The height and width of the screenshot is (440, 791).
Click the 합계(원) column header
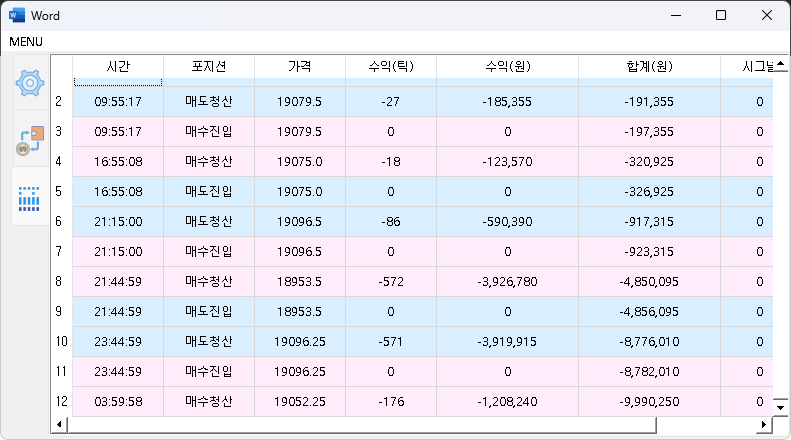(x=649, y=66)
